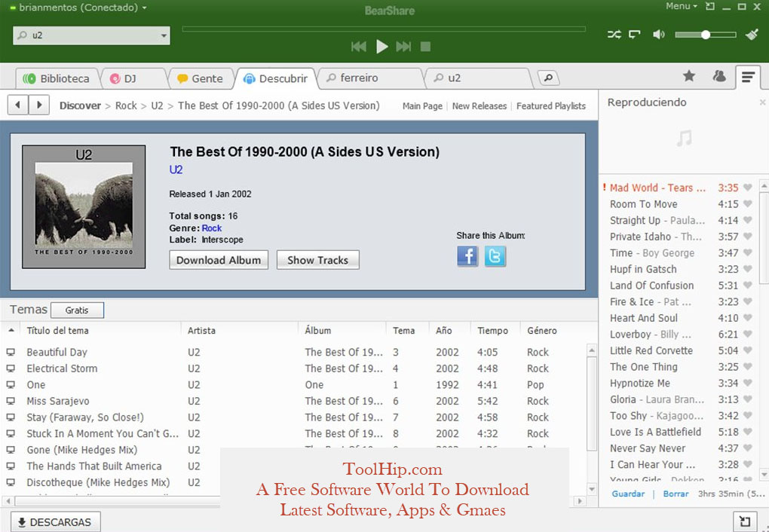769x532 pixels.
Task: Switch to the DJ tab
Action: point(131,78)
